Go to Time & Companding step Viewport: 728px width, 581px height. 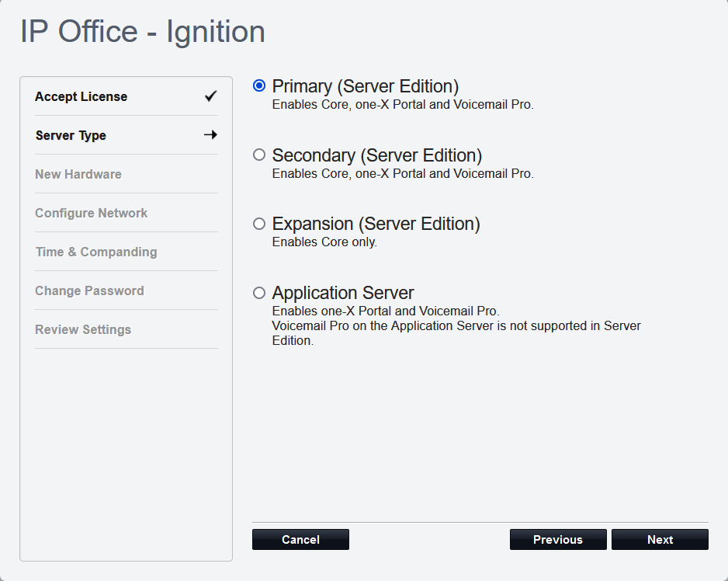(127, 252)
